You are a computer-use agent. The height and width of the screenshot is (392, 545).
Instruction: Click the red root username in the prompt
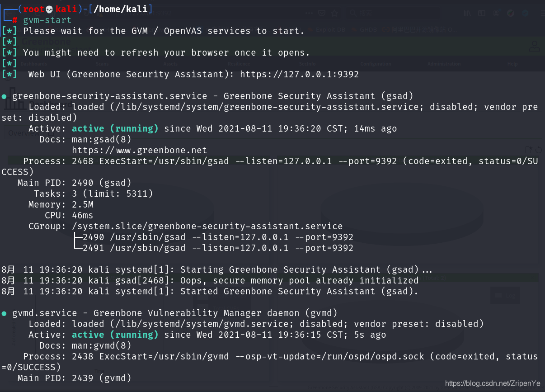point(34,9)
